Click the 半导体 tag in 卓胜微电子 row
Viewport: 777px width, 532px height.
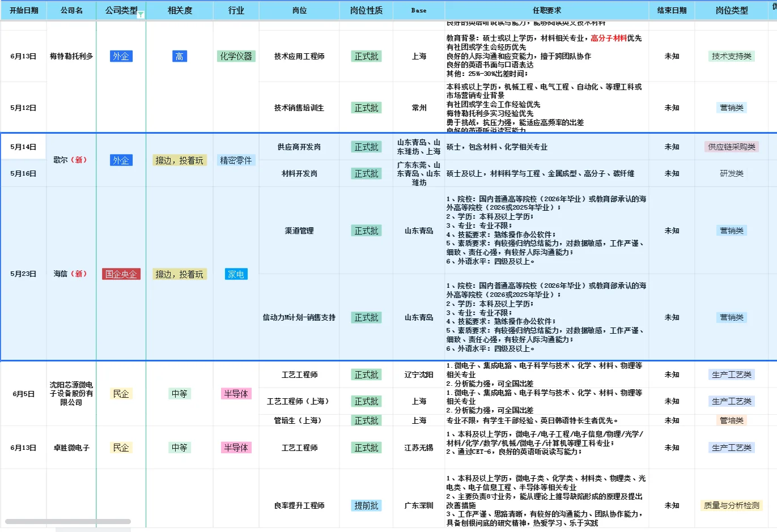coord(236,448)
